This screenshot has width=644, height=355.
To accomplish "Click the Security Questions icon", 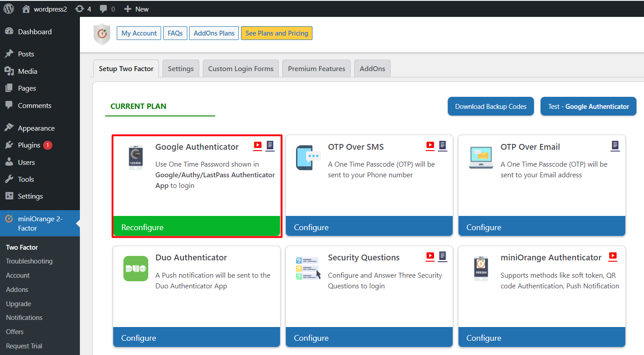I will point(308,268).
